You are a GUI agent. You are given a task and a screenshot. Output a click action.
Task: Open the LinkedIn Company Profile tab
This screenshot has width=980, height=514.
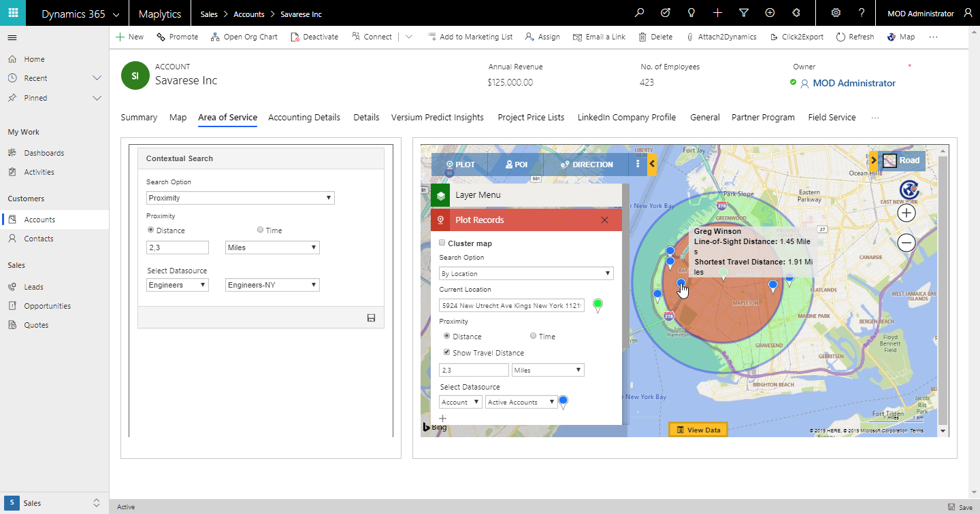627,118
